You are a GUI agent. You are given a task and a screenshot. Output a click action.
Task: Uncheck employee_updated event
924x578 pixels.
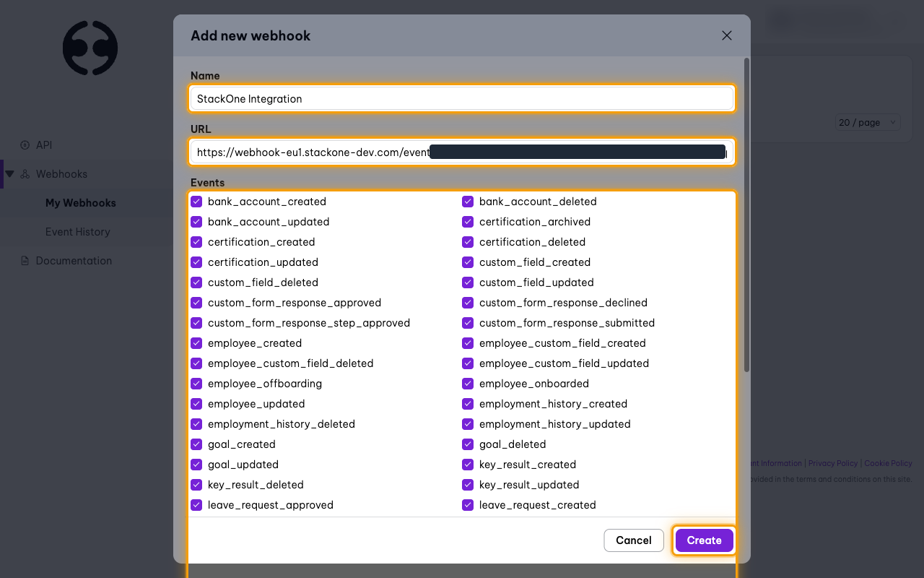point(196,404)
